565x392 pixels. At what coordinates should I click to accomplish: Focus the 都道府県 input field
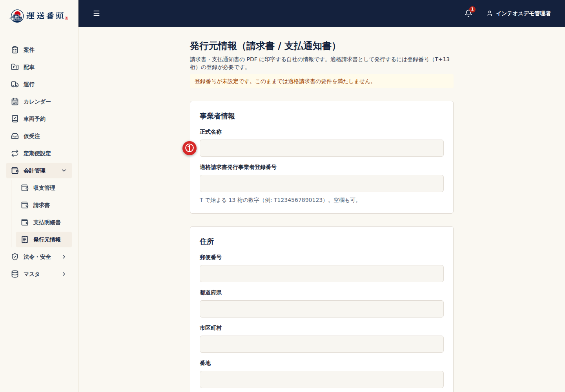point(322,309)
